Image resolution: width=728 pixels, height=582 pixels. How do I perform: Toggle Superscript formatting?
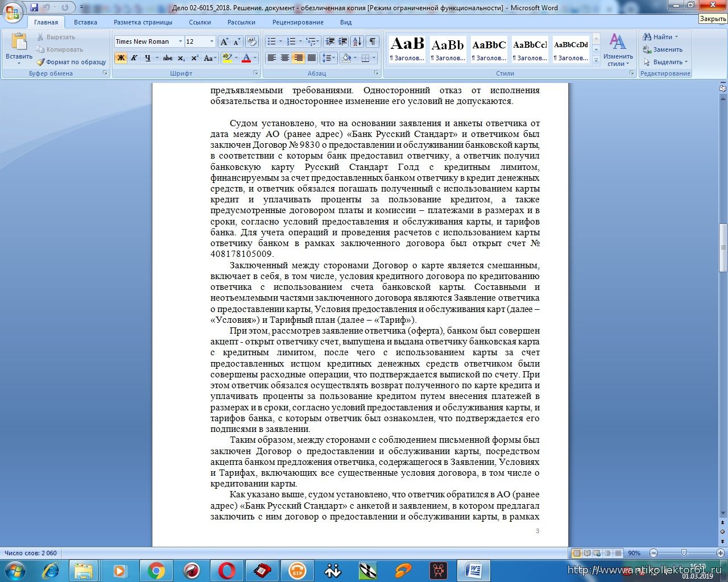coord(195,58)
